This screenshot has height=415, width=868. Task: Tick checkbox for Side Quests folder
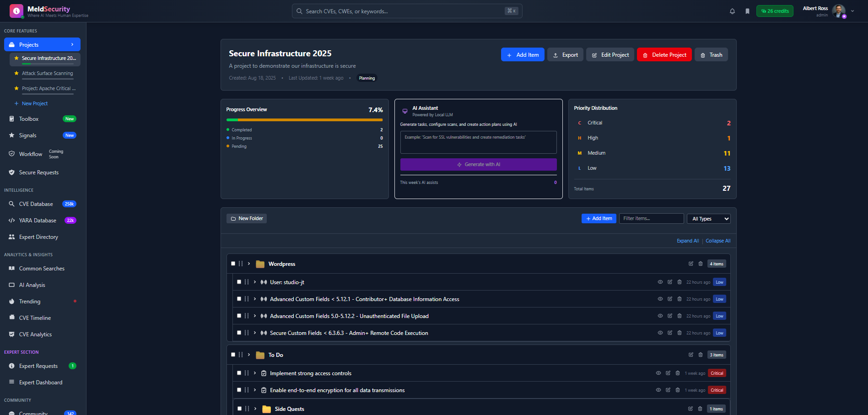pyautogui.click(x=239, y=409)
